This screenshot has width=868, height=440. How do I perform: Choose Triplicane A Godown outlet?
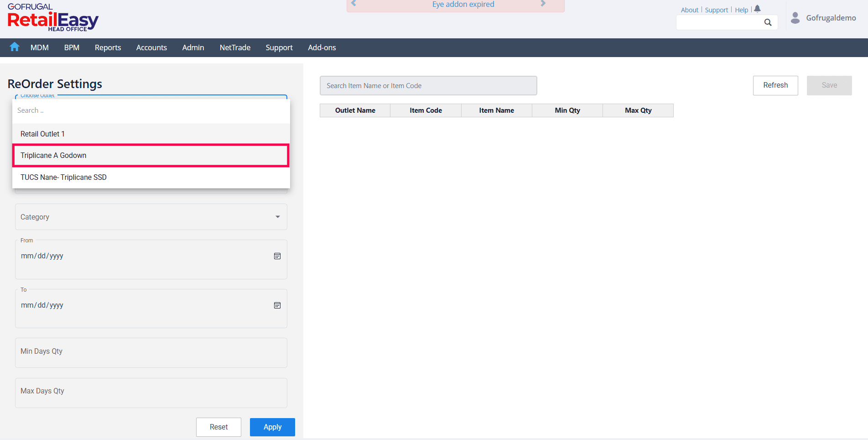coord(151,156)
